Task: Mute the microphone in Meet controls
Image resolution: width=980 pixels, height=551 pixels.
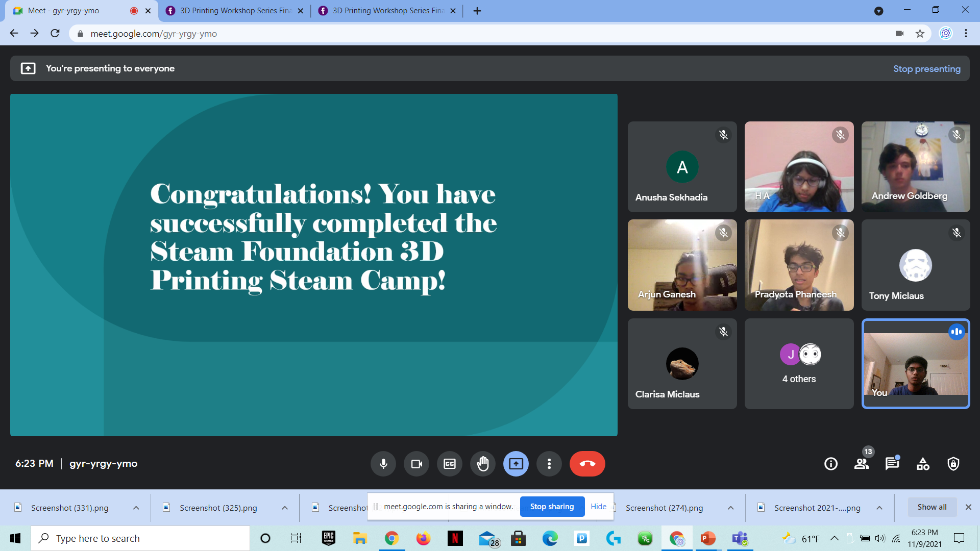Action: click(383, 464)
